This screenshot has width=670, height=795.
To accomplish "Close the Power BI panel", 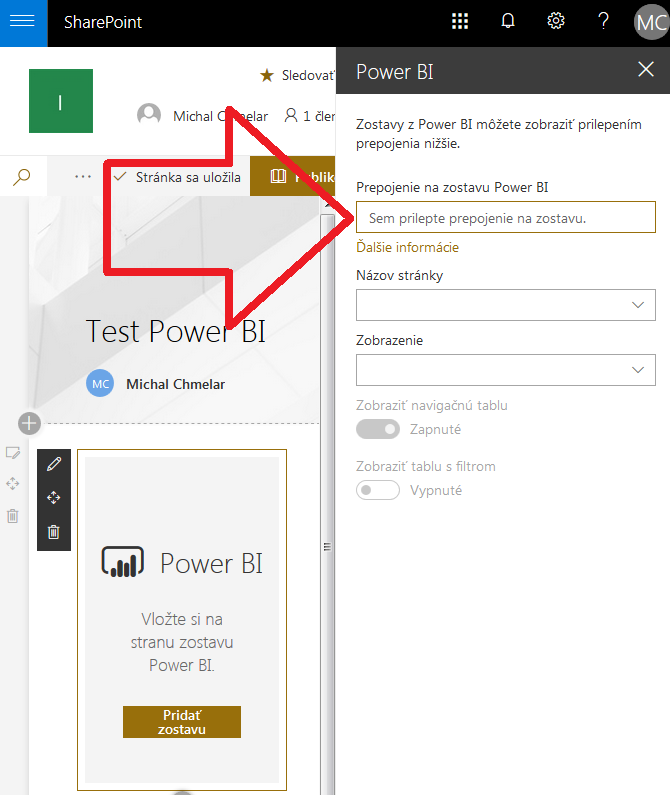I will click(646, 69).
